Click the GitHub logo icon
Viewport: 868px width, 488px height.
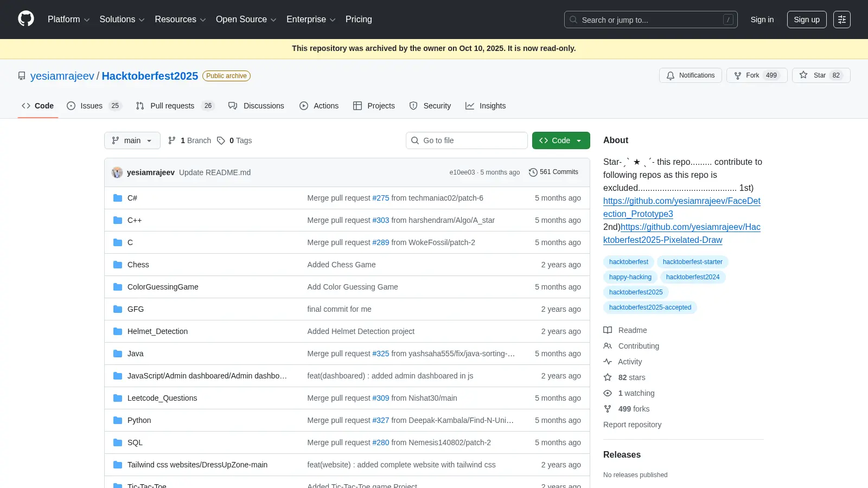click(x=26, y=19)
